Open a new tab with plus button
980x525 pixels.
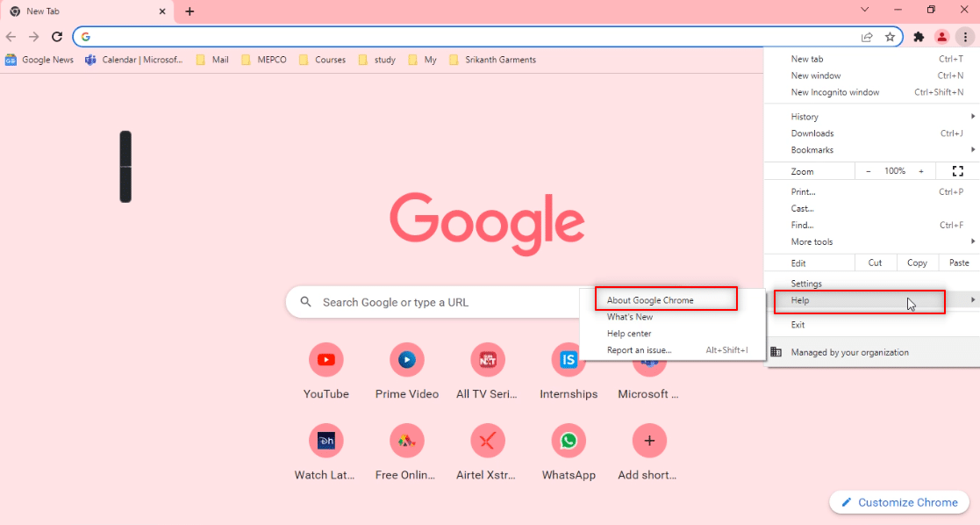[x=190, y=11]
